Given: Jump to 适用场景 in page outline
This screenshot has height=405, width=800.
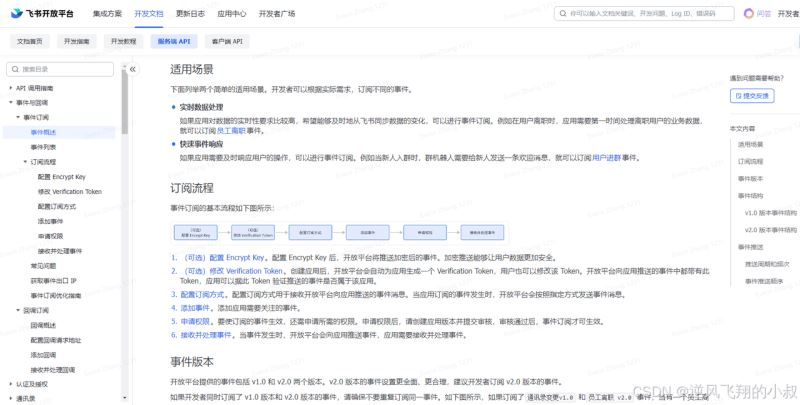Looking at the screenshot, I should (750, 144).
